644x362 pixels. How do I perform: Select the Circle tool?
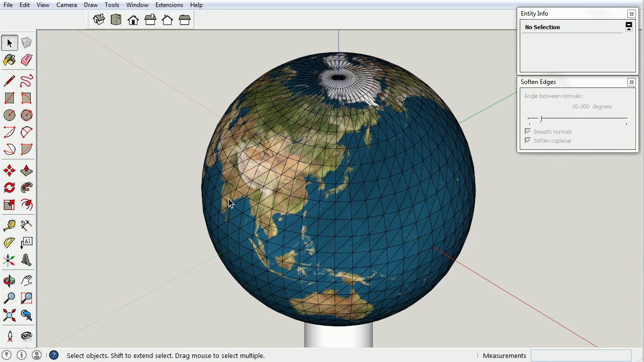point(9,115)
